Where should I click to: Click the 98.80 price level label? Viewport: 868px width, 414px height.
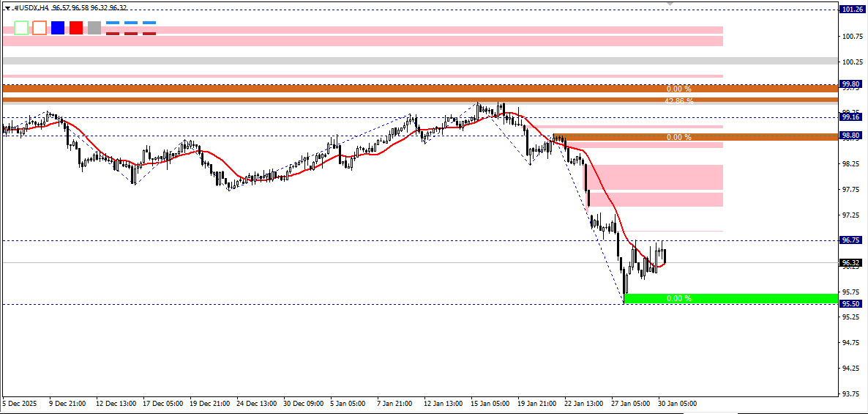(x=850, y=136)
